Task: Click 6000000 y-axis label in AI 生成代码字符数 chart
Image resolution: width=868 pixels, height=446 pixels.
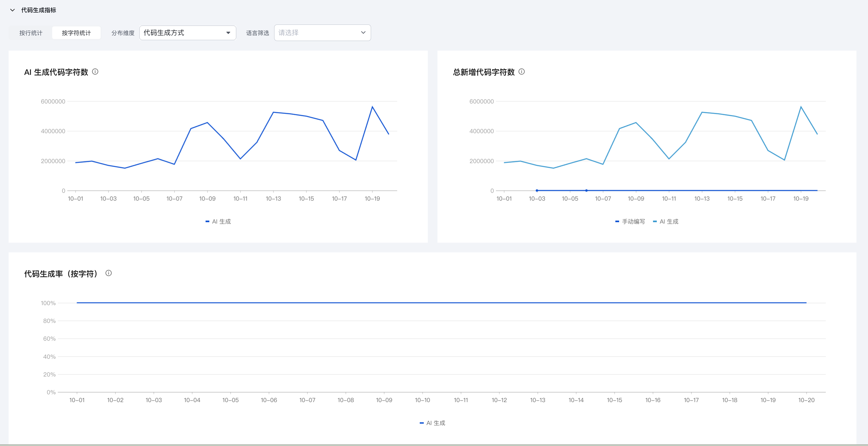Action: pos(53,102)
